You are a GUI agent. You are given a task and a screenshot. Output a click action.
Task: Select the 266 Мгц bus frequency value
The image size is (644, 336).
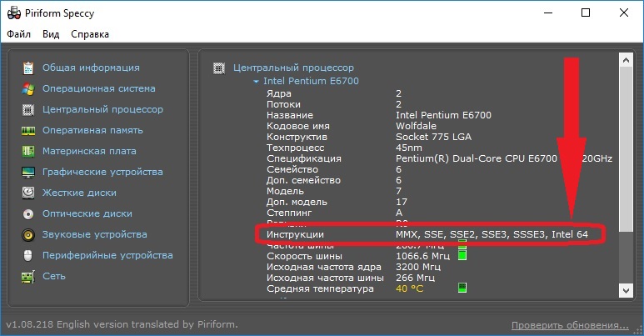pyautogui.click(x=415, y=278)
